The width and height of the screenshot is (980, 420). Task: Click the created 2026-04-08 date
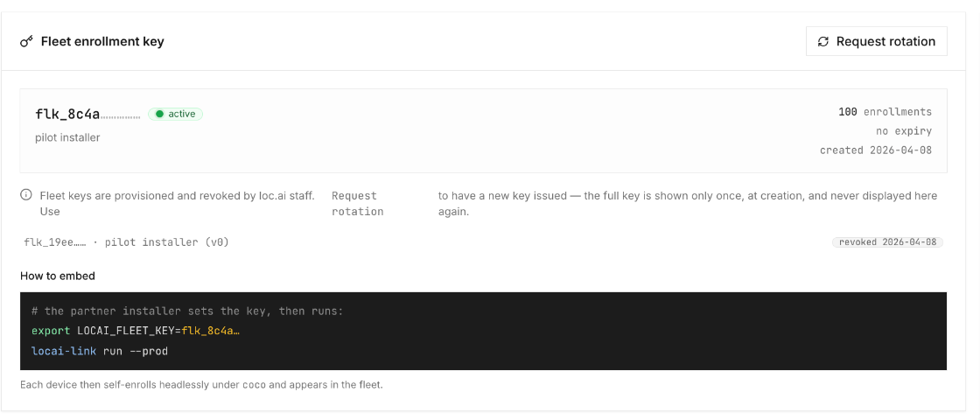click(x=876, y=150)
